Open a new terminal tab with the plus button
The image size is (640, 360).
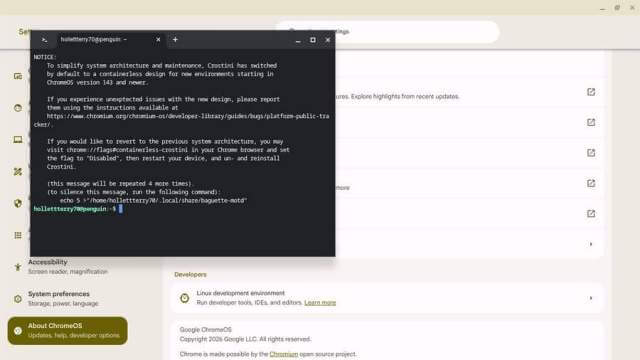point(175,40)
